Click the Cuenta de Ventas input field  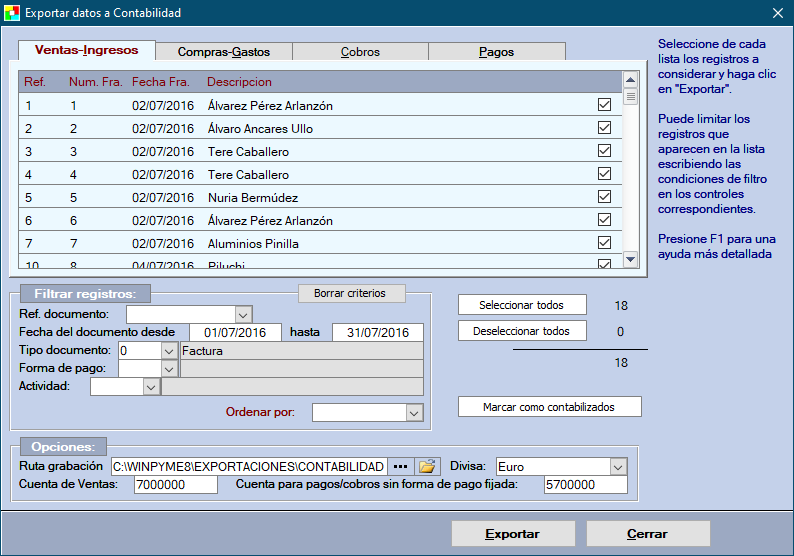coord(175,485)
